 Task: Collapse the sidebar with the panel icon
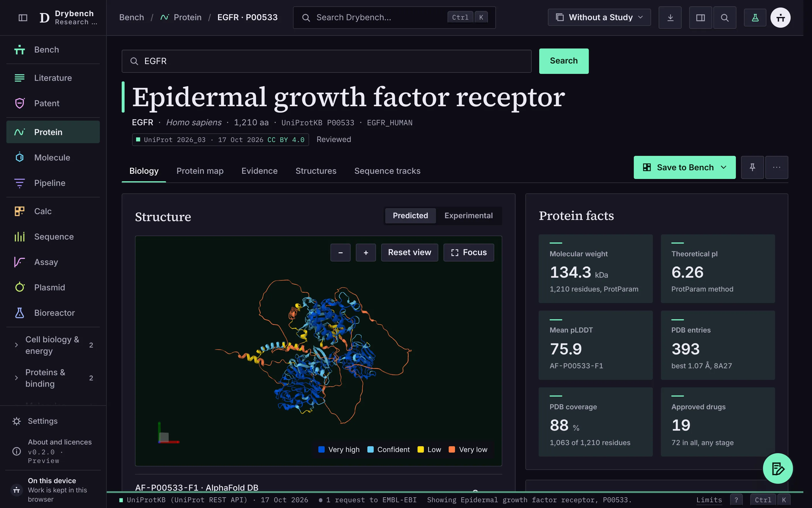coord(23,18)
